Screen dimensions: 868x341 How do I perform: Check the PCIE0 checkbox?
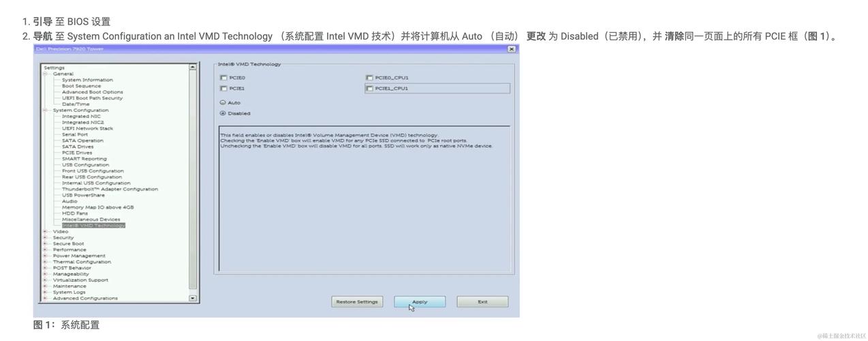pyautogui.click(x=223, y=78)
